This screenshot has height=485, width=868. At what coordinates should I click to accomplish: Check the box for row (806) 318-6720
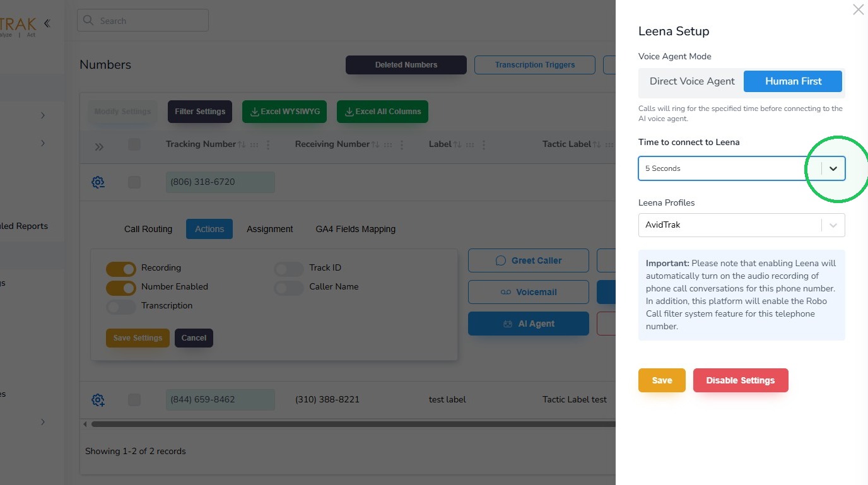click(134, 182)
